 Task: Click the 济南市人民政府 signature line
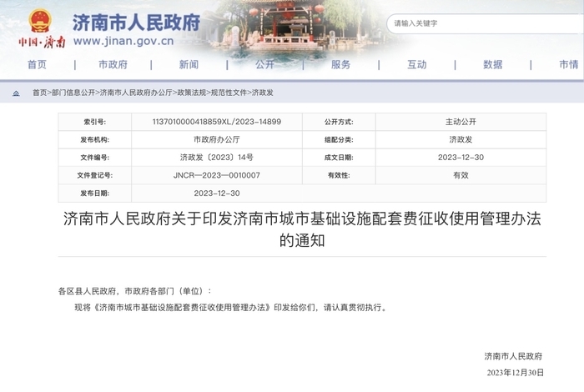(513, 356)
